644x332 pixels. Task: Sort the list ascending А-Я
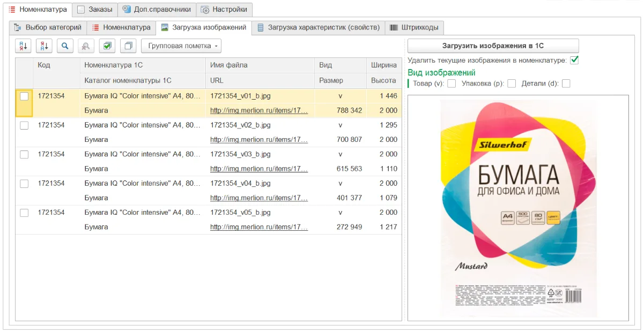coord(23,46)
